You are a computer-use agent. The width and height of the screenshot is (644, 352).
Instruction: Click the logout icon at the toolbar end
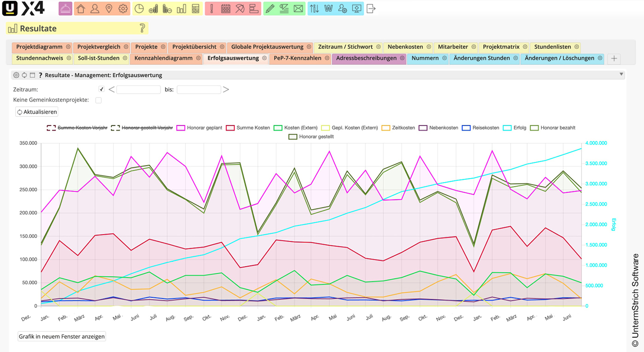click(371, 8)
